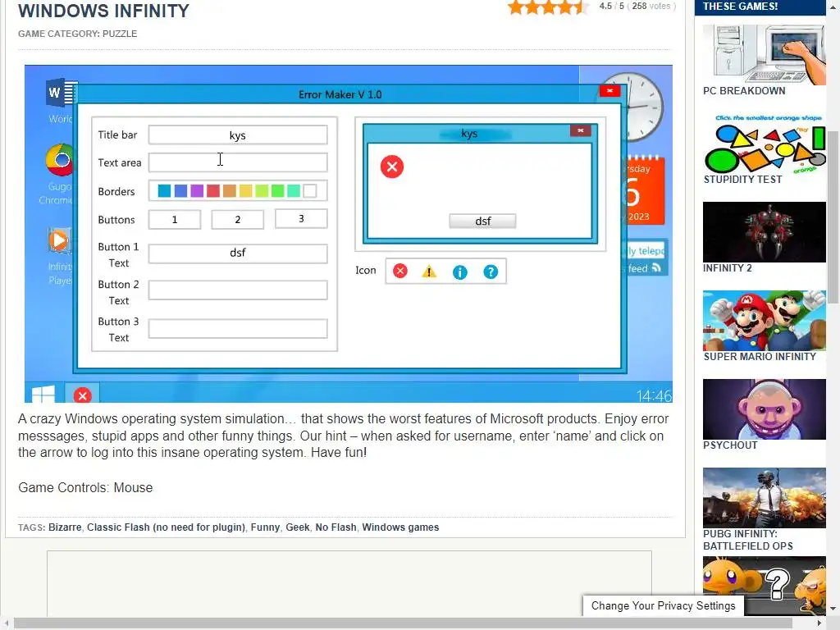Select the red error X icon option
The image size is (840, 630).
[400, 271]
